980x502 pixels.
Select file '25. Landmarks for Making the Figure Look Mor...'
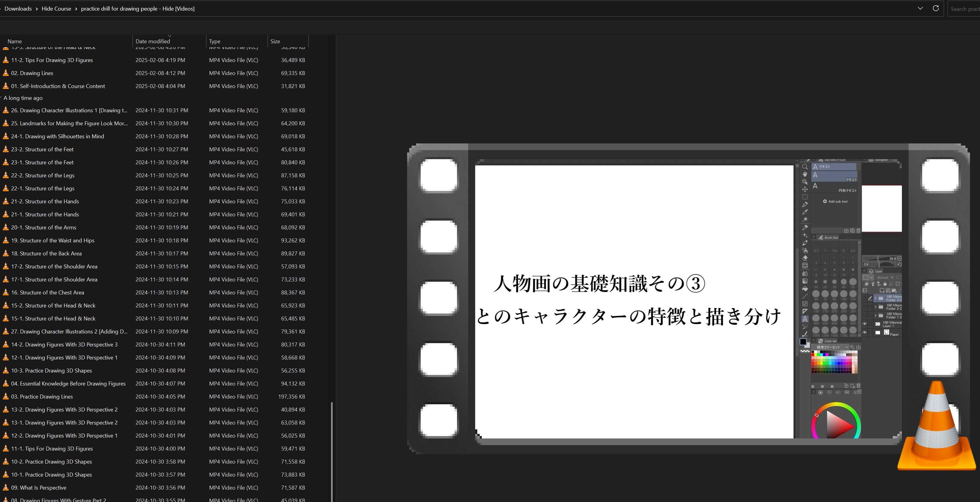point(69,123)
